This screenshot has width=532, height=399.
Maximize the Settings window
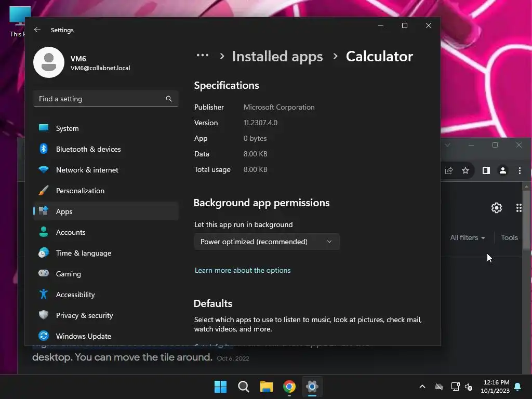pyautogui.click(x=404, y=25)
